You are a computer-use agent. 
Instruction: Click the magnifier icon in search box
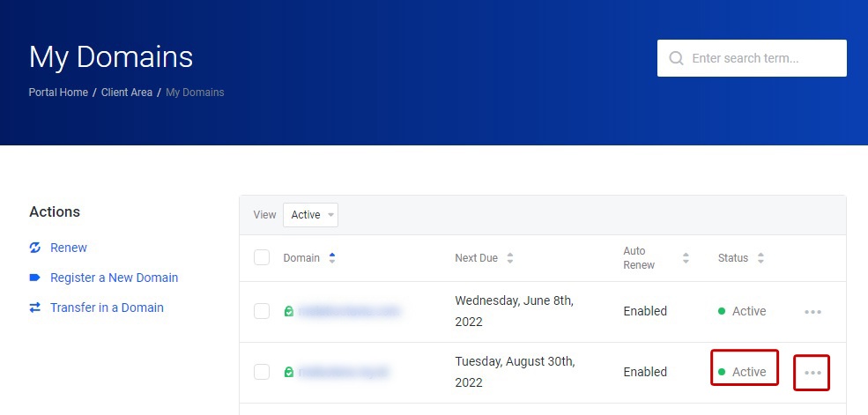[676, 58]
